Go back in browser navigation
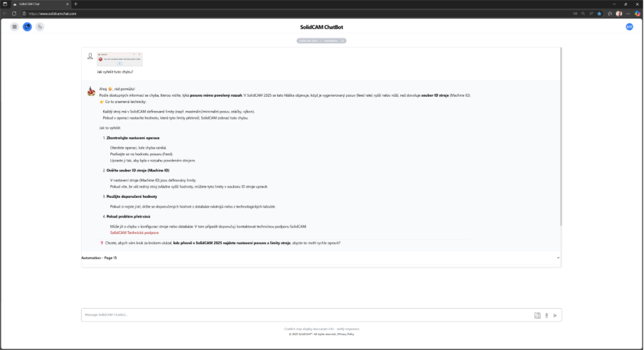Image resolution: width=644 pixels, height=350 pixels. [5, 14]
